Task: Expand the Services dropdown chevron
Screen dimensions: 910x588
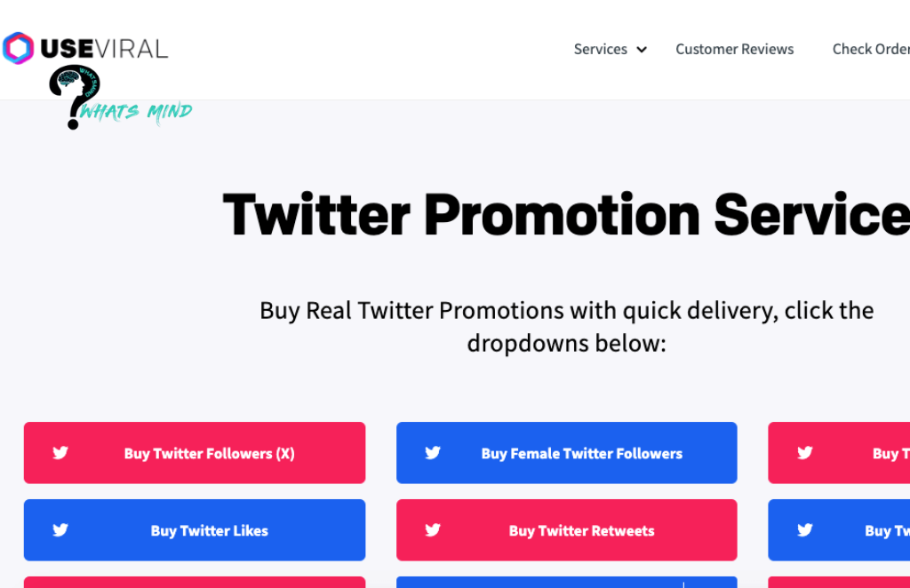Action: coord(643,50)
